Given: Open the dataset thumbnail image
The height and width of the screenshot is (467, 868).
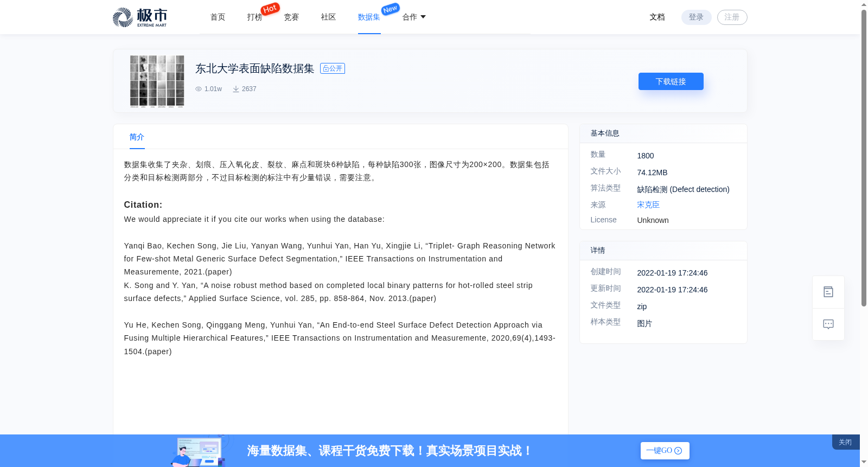Looking at the screenshot, I should (157, 81).
